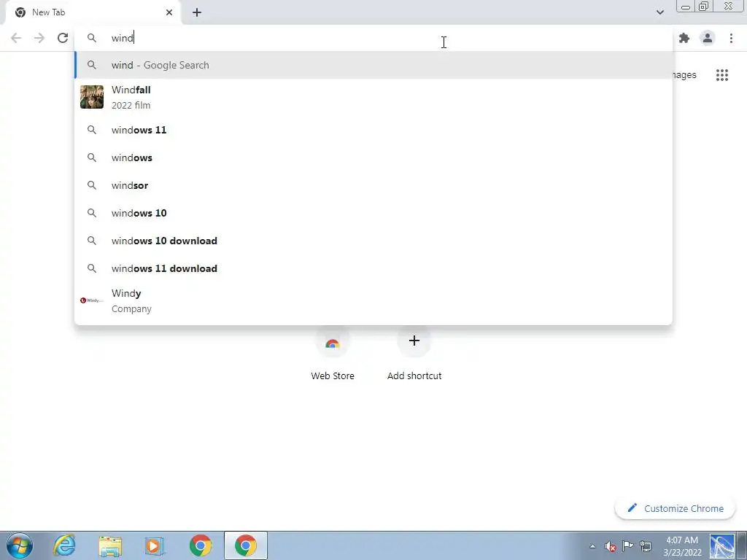
Task: Open Windows Media Player from taskbar
Action: (x=155, y=545)
